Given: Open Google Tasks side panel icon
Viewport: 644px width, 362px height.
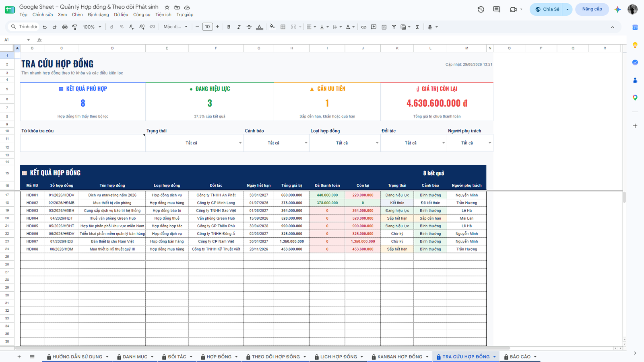Looking at the screenshot, I should [635, 62].
